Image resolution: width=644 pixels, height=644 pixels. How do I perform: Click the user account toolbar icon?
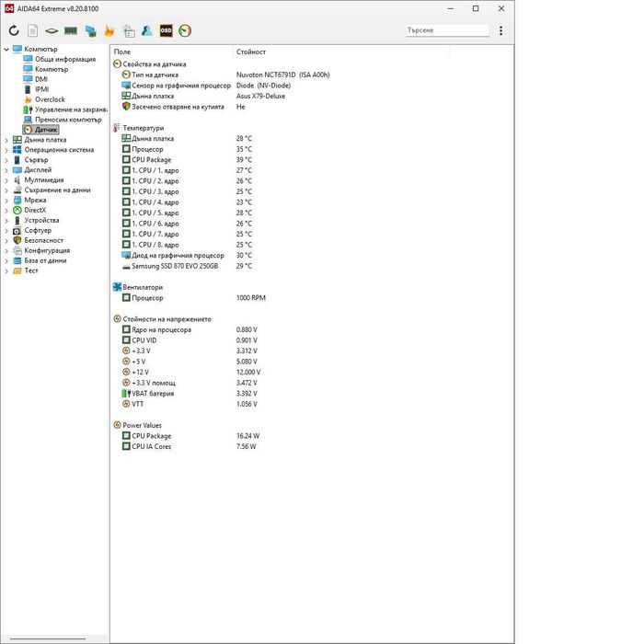(x=146, y=30)
